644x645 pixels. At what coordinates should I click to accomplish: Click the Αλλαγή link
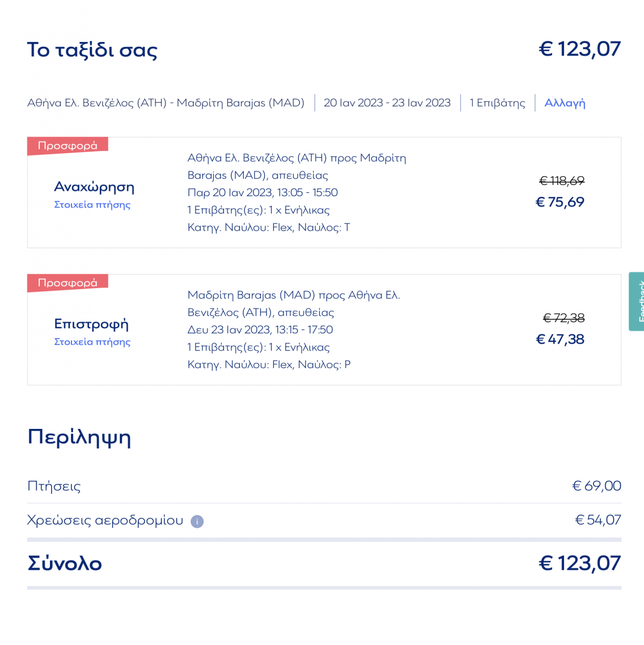565,103
